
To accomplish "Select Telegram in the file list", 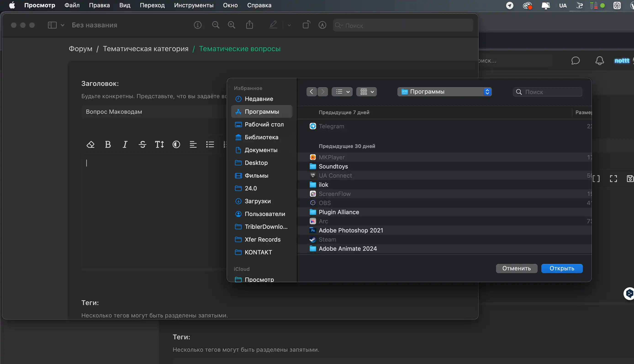I will (x=444, y=126).
